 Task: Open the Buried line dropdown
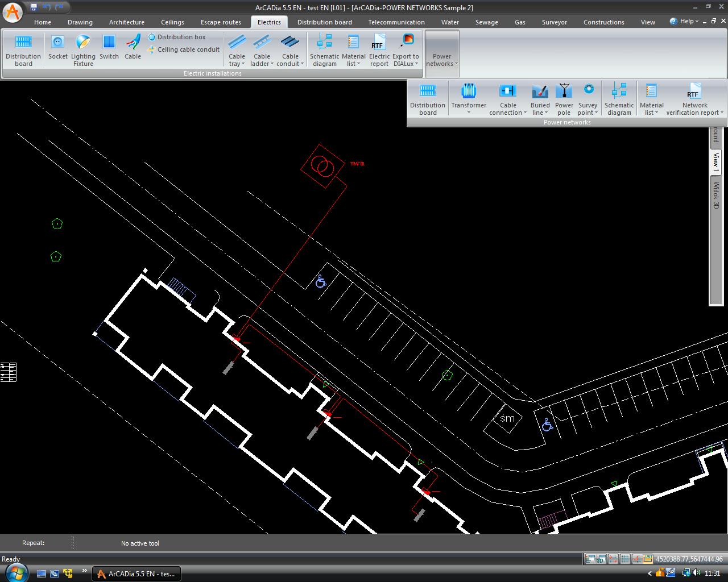point(540,109)
